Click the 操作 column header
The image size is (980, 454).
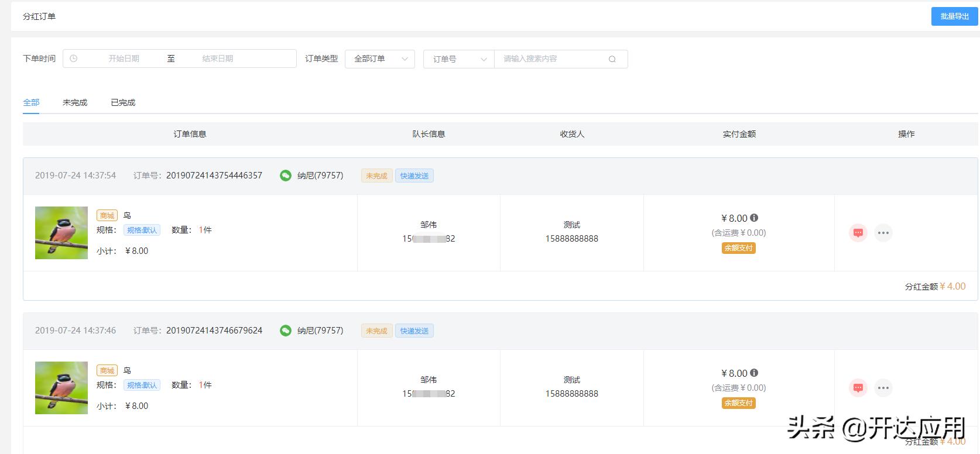(906, 134)
